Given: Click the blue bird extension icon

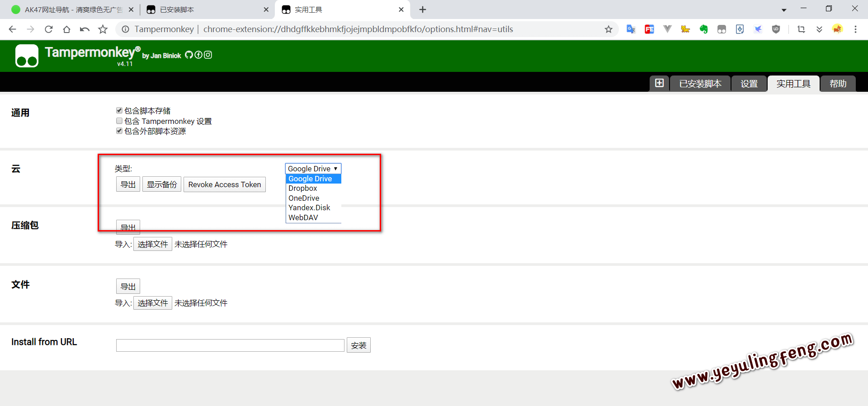Looking at the screenshot, I should pos(758,29).
